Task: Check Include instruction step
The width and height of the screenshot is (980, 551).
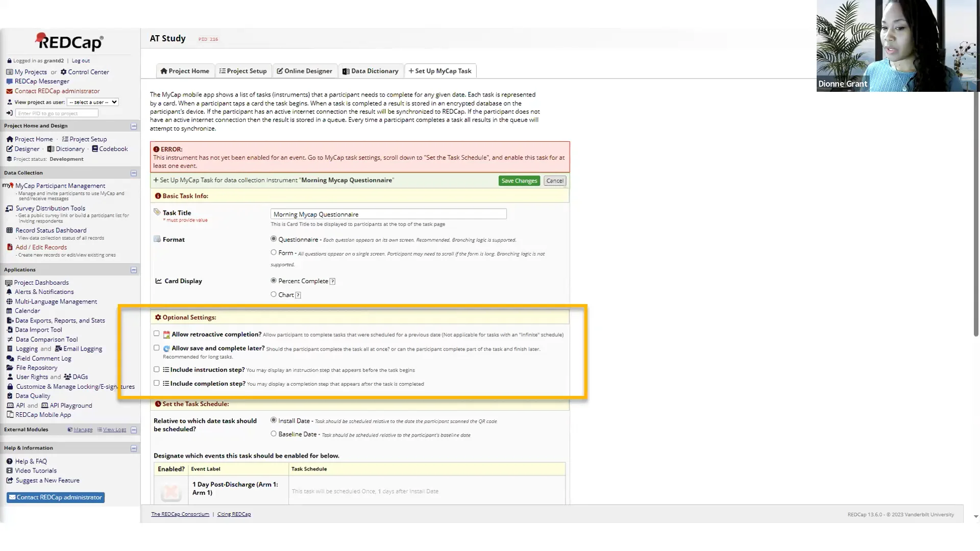Action: tap(157, 369)
